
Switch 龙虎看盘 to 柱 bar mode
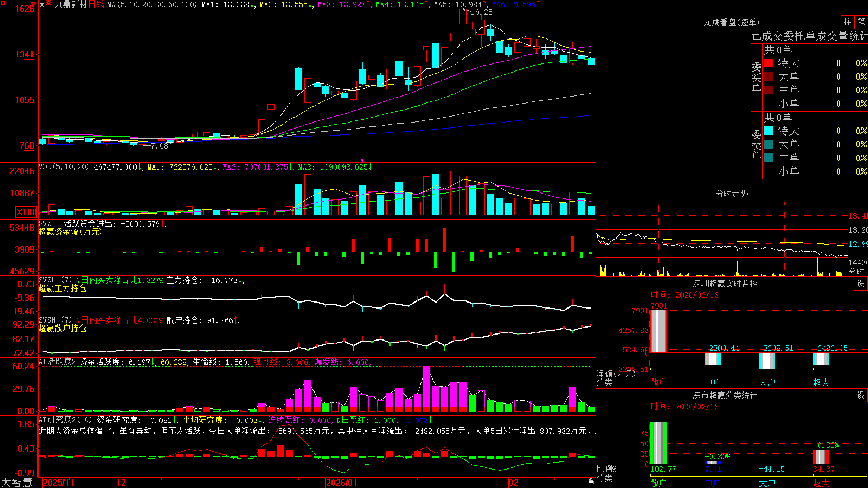coord(847,22)
